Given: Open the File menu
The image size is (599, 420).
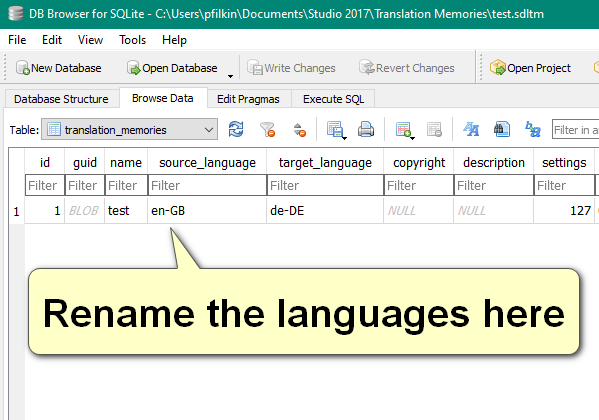Looking at the screenshot, I should point(17,40).
